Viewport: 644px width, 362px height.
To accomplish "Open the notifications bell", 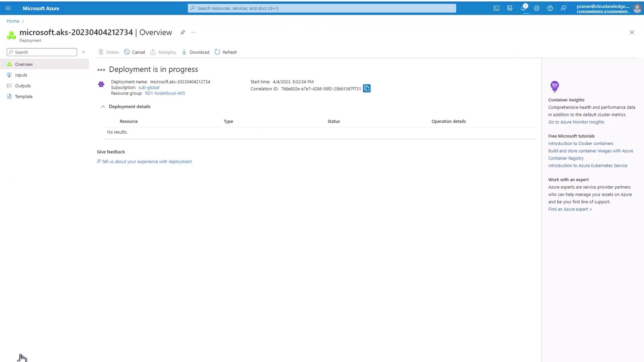I will (x=523, y=8).
